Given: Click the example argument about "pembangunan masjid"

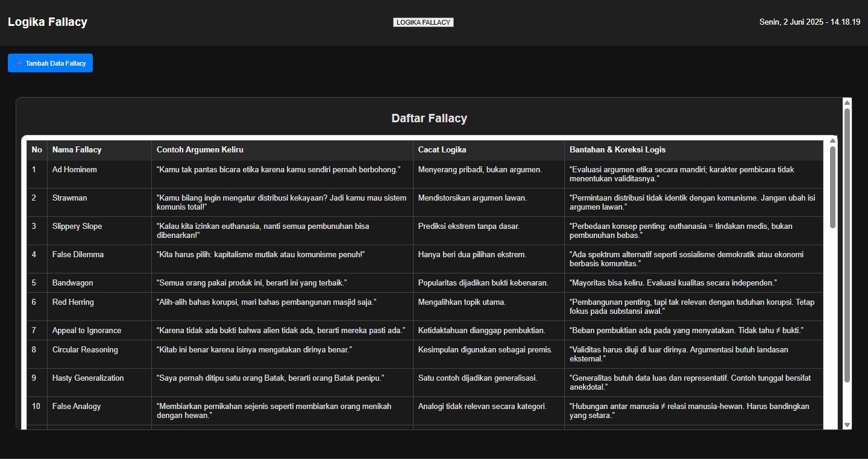Looking at the screenshot, I should [x=282, y=307].
